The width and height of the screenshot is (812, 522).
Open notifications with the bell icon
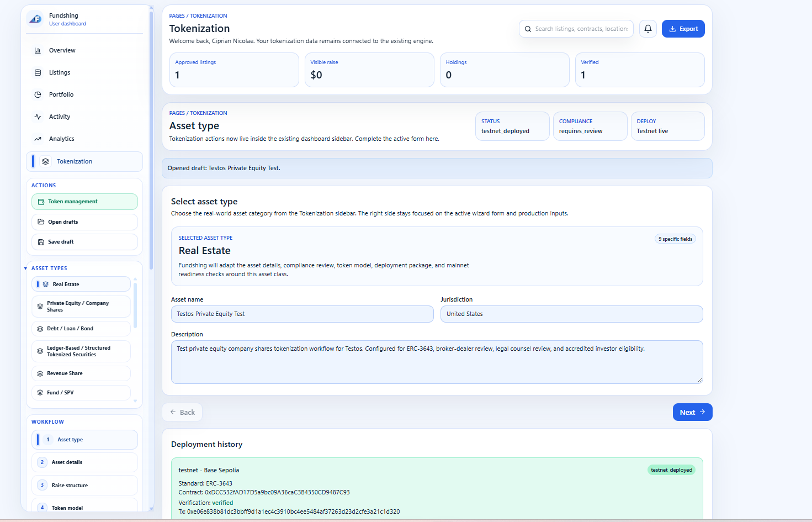(x=648, y=29)
